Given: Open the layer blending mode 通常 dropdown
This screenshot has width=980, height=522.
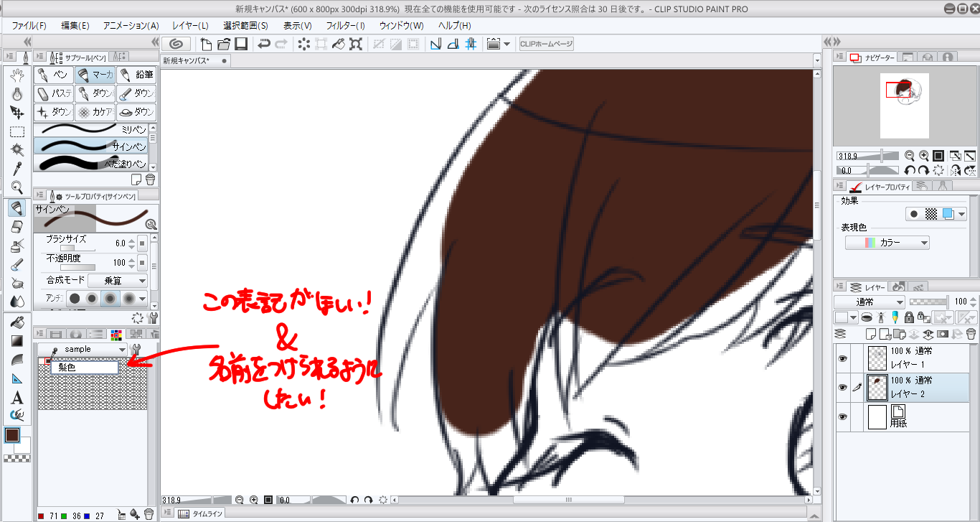Looking at the screenshot, I should (x=870, y=302).
